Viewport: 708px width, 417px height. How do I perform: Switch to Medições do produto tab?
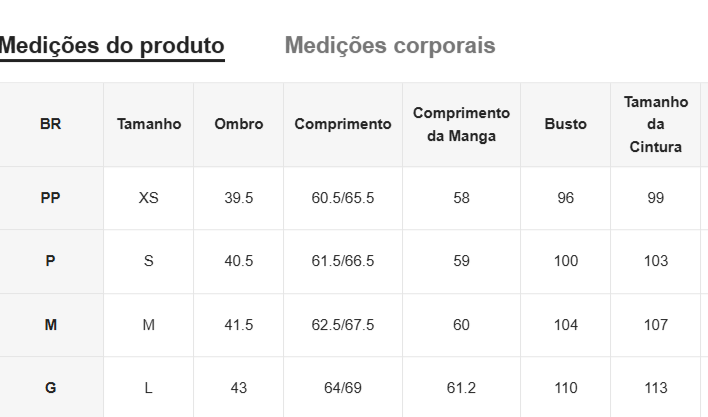(x=112, y=46)
